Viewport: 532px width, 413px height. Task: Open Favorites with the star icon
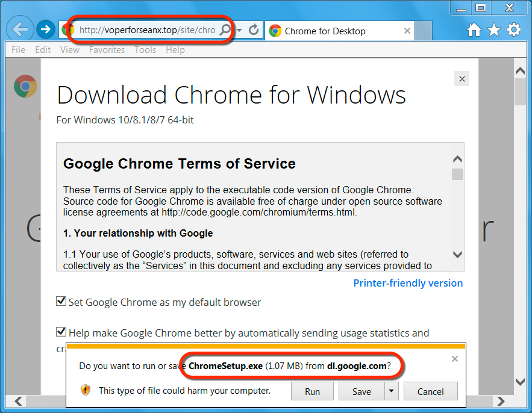[x=494, y=30]
